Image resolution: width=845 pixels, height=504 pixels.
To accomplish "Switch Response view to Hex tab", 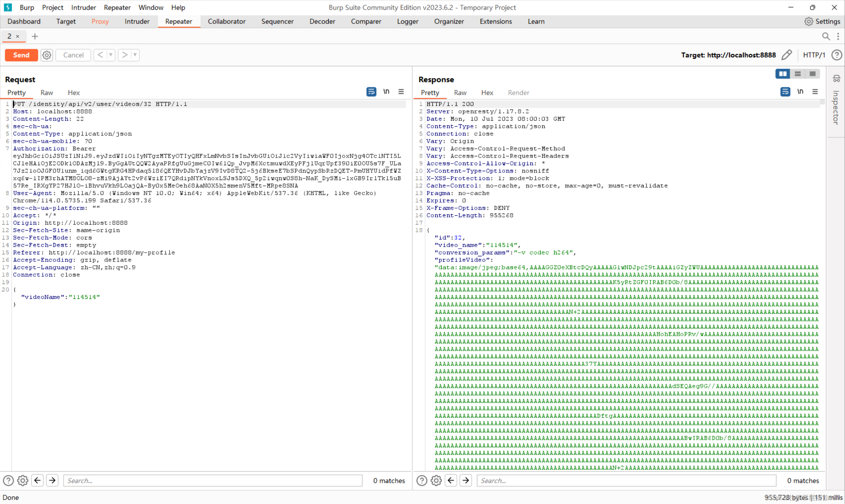I will [487, 93].
